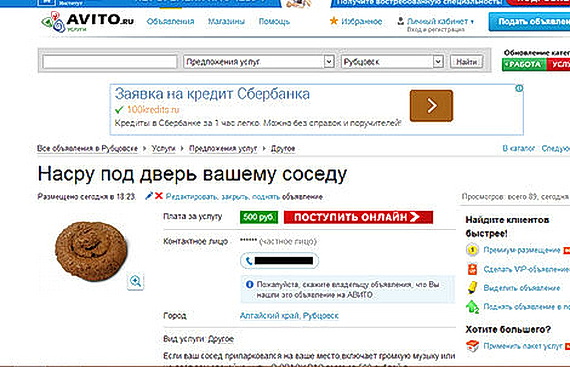The width and height of the screenshot is (570, 367).
Task: Click the Выделить объявление marker icon
Action: (472, 288)
